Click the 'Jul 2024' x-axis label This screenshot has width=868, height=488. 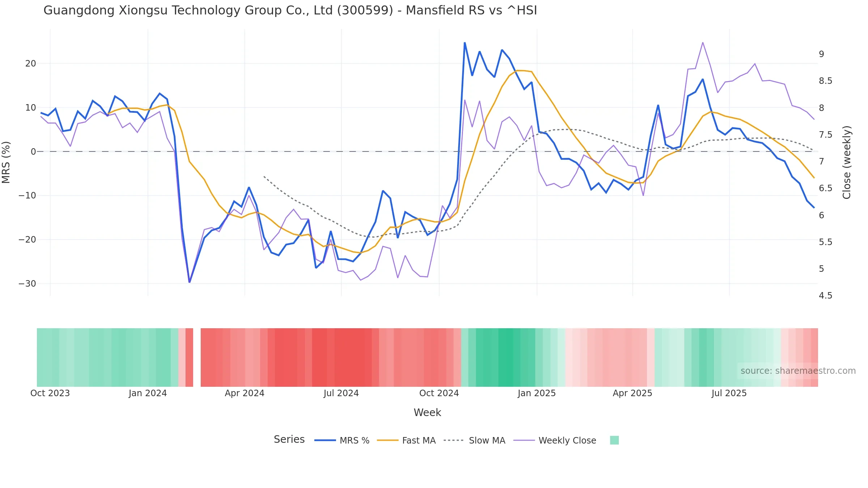pyautogui.click(x=341, y=393)
